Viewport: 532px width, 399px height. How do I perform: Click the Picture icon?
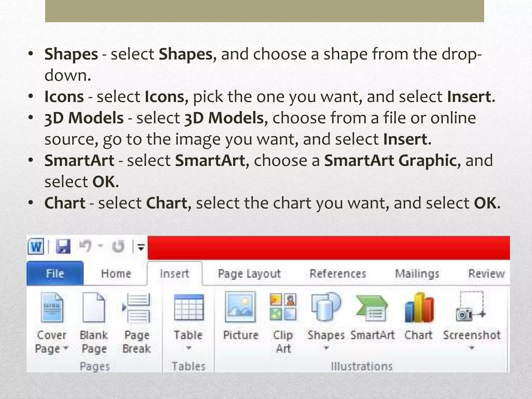pyautogui.click(x=240, y=307)
